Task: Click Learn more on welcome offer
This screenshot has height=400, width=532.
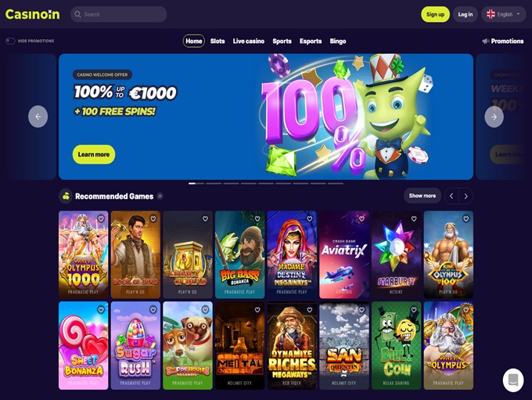Action: [94, 154]
